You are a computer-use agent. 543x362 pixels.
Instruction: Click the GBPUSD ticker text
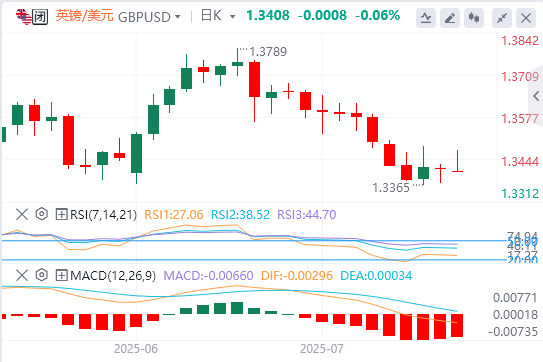(144, 17)
